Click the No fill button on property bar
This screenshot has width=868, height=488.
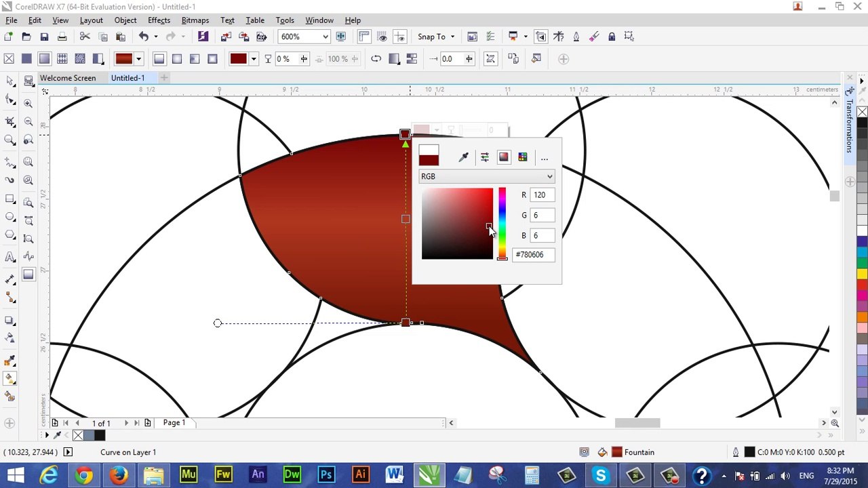point(9,59)
